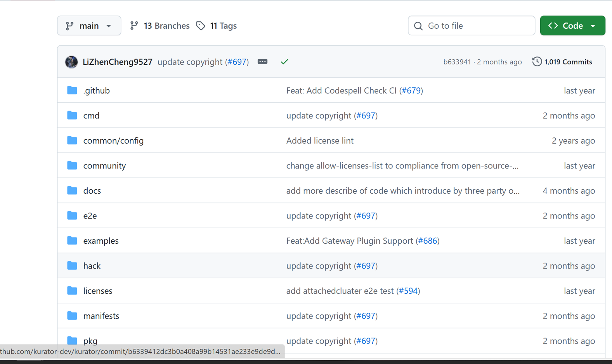Open the LiZhenCheng9527 author link
The height and width of the screenshot is (364, 612).
tap(118, 62)
